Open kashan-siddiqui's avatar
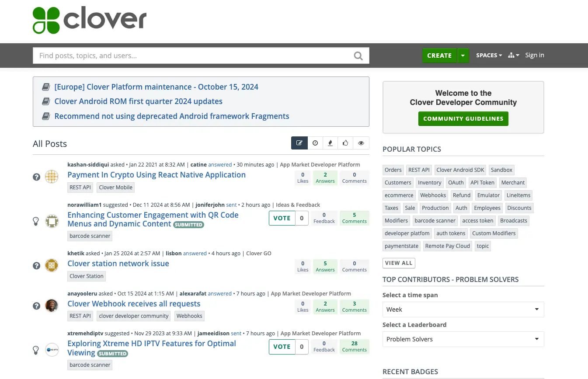Screen dimensions: 588x379 pos(52,177)
